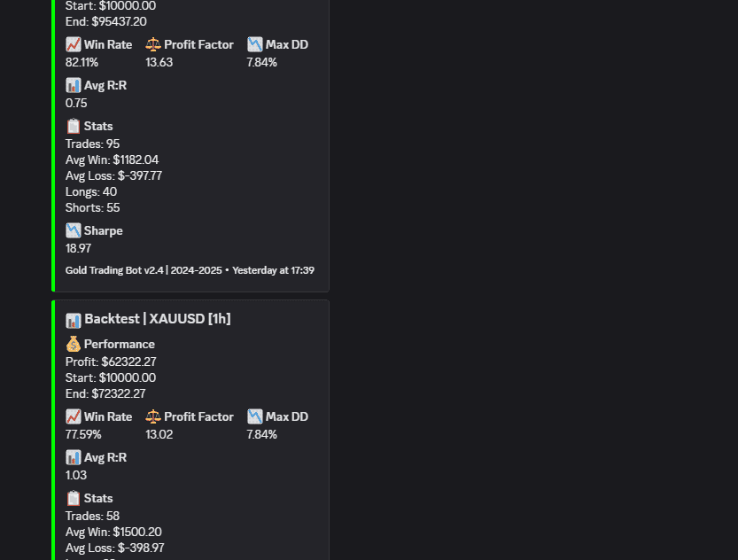Click the bar chart icon beside Avg R:R 0.75
Screen dimensions: 738x560
73,85
